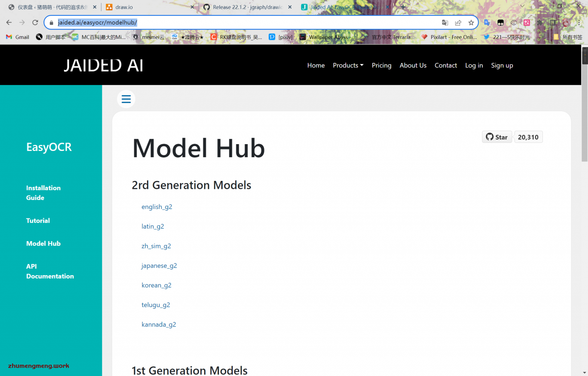
Task: Open the [pixiv] bookmark
Action: click(281, 37)
